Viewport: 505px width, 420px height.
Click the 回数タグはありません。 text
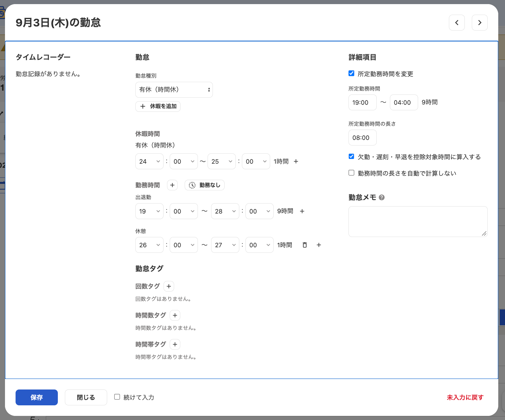(x=164, y=299)
